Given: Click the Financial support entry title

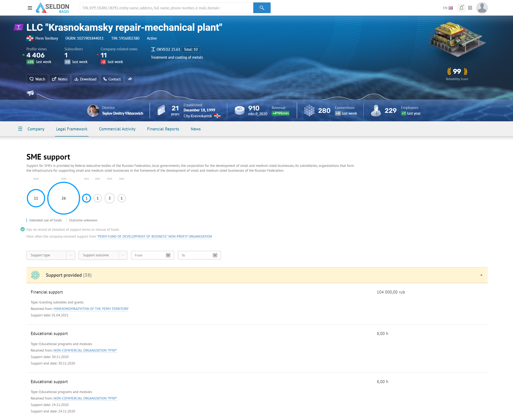Looking at the screenshot, I should coord(47,292).
